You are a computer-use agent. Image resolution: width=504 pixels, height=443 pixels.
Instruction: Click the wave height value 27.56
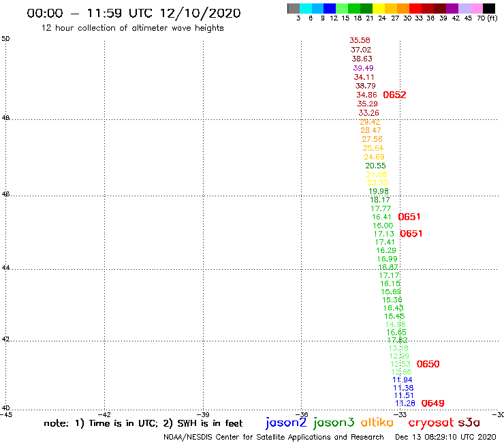(x=373, y=139)
